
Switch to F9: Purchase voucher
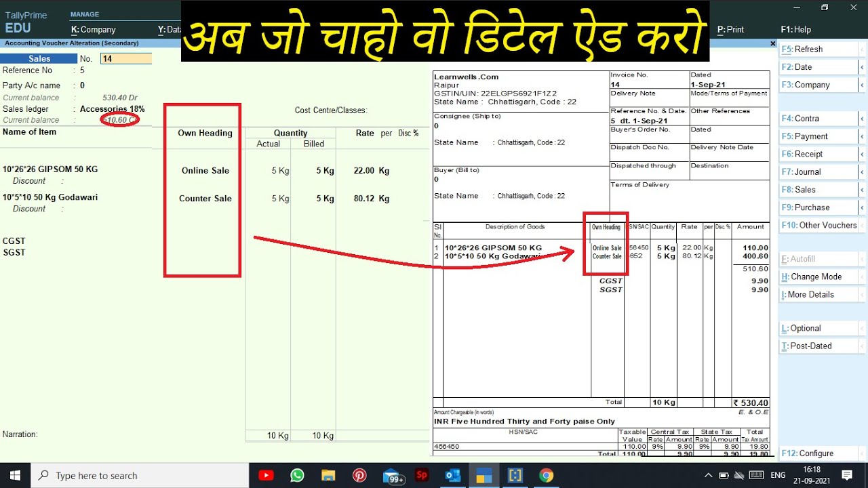point(818,207)
